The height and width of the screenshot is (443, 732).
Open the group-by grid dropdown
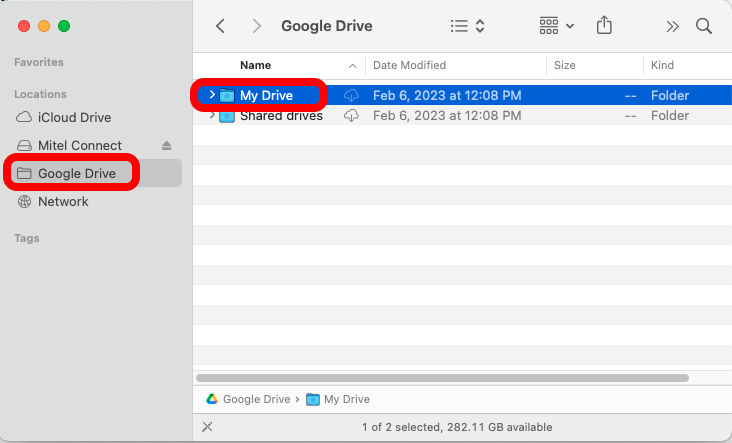point(556,26)
